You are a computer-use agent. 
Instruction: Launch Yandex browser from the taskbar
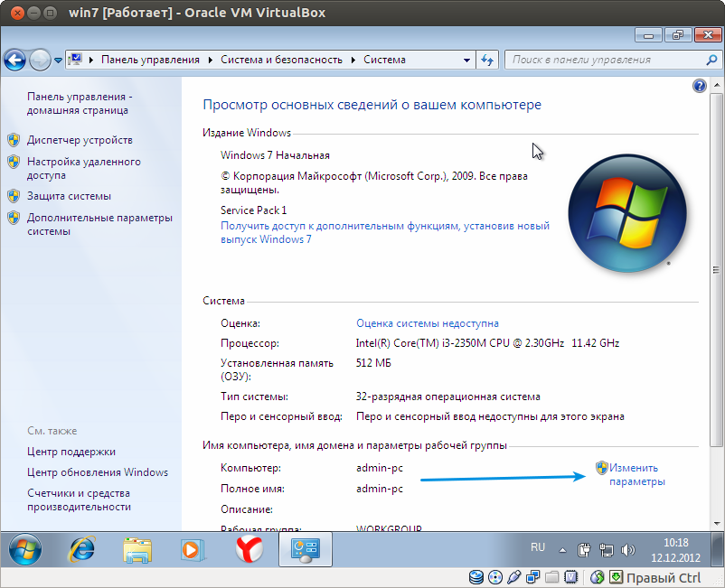point(250,549)
